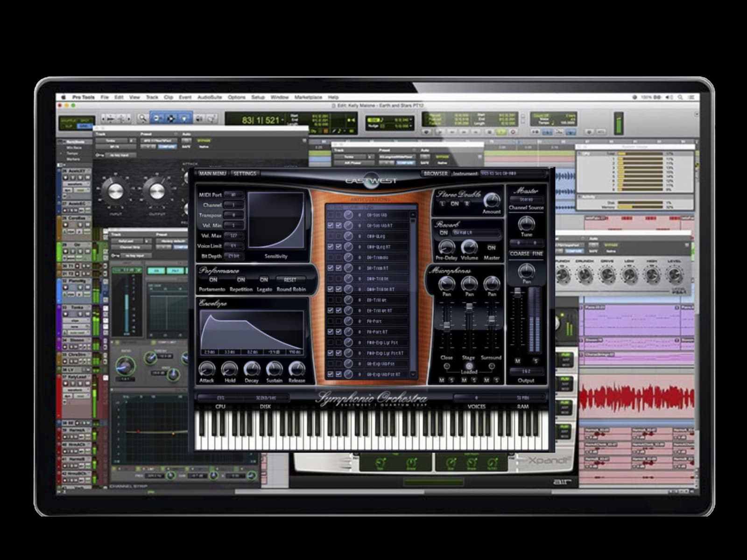Open the Track menu

point(152,97)
